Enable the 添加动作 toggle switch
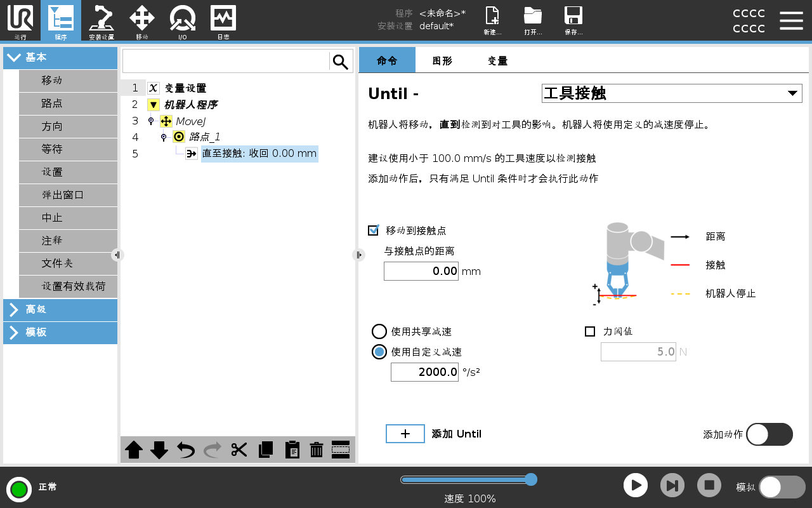 (769, 434)
